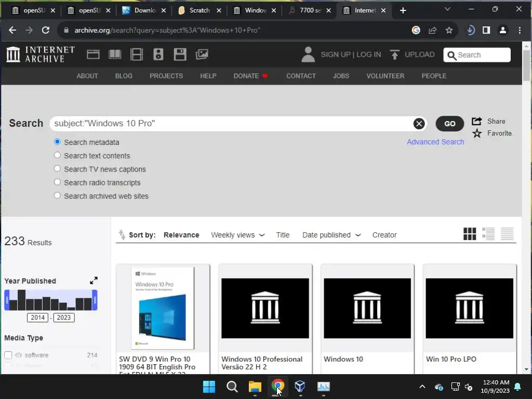Switch to the Downloads browser tab
This screenshot has height=399, width=532.
click(145, 10)
